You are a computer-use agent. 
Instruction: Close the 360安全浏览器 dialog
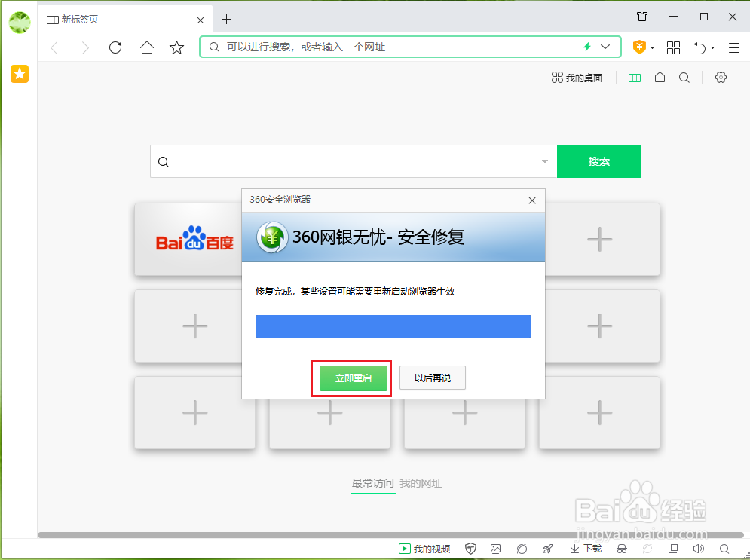coord(532,200)
